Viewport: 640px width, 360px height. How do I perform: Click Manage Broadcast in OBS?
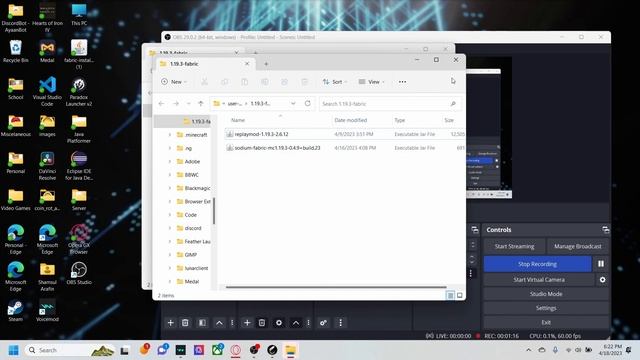tap(578, 247)
